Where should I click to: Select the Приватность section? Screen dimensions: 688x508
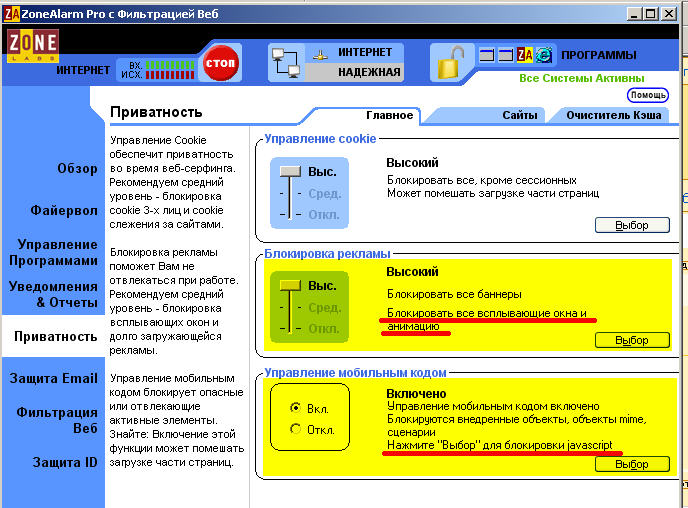click(x=56, y=336)
